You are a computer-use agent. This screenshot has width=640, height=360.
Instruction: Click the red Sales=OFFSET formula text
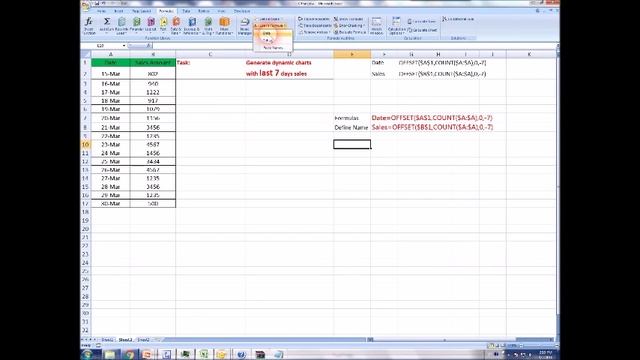coord(432,127)
